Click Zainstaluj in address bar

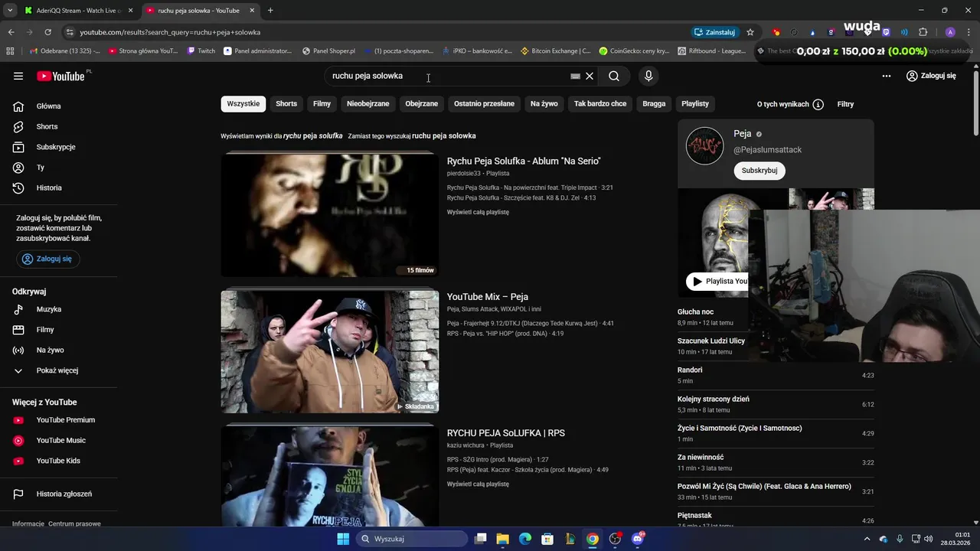point(714,32)
